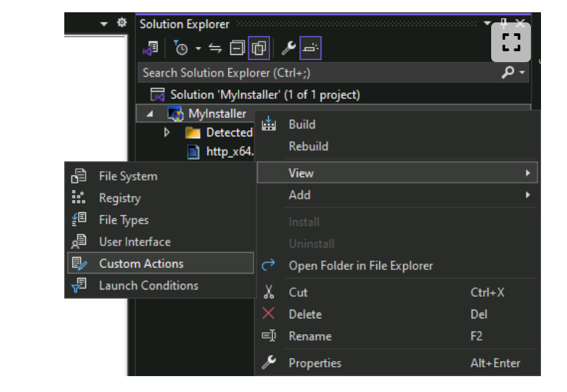The height and width of the screenshot is (392, 567).
Task: Choose Open Folder in File Explorer
Action: (x=398, y=266)
